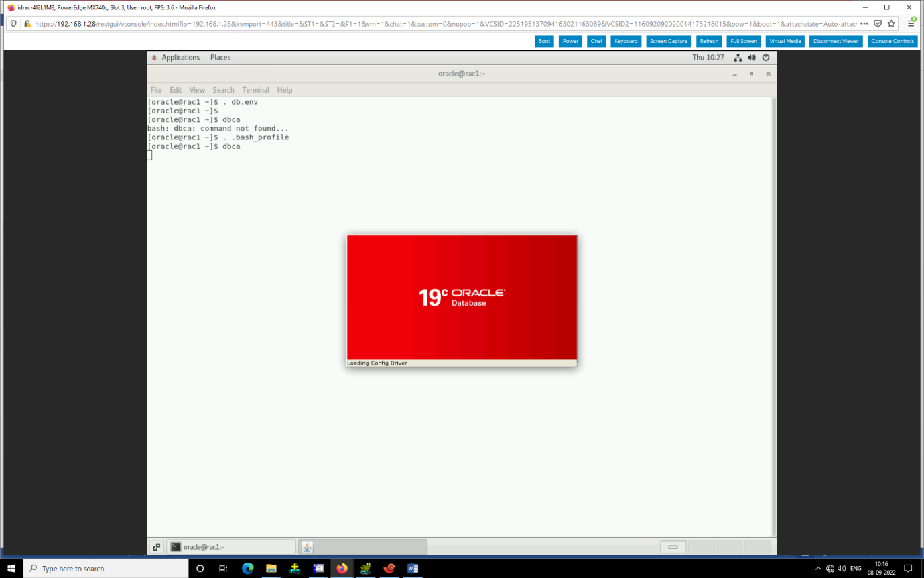924x578 pixels.
Task: Click the GNOME power icon
Action: click(766, 58)
